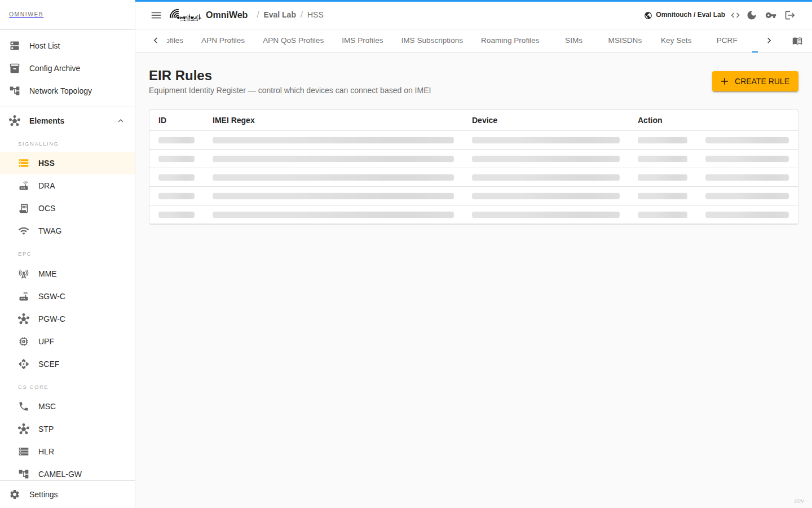Select STP element in sidebar

pos(68,429)
